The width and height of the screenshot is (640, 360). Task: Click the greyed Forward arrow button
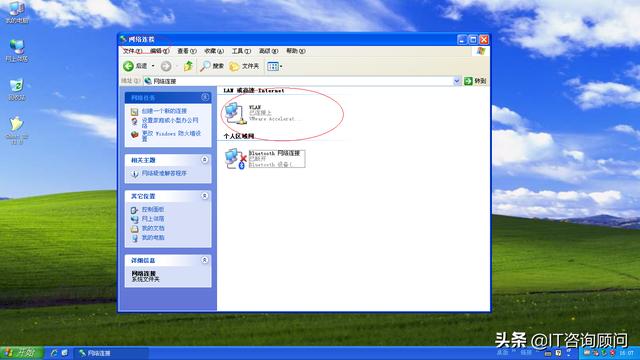point(166,66)
